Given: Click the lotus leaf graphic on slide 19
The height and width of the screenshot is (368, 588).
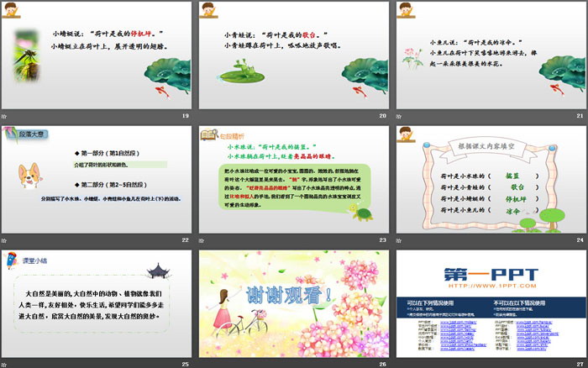Looking at the screenshot, I should pyautogui.click(x=168, y=75).
